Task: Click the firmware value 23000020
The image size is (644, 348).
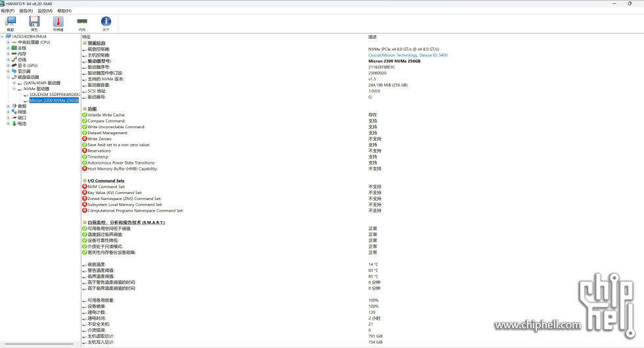Action: 377,73
